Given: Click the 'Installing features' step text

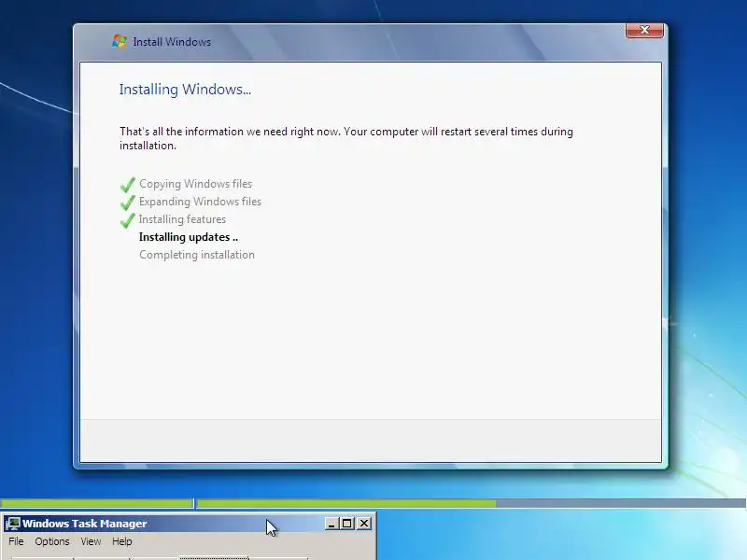Looking at the screenshot, I should point(182,219).
